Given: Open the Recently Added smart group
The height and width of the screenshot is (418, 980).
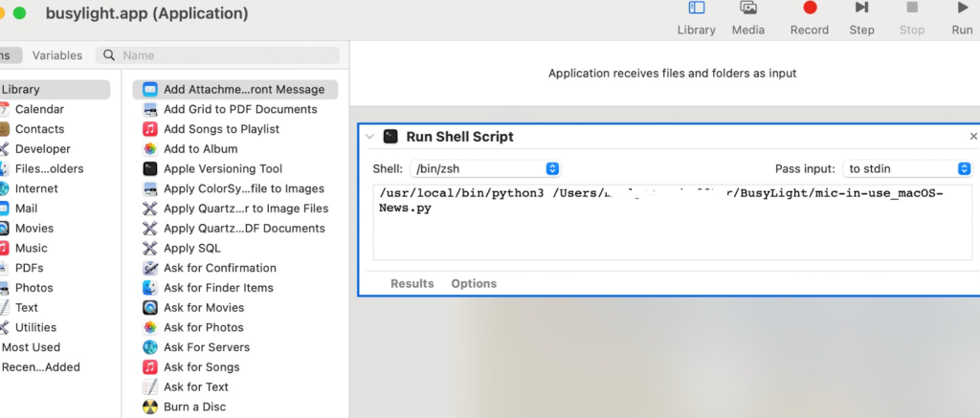Looking at the screenshot, I should point(40,367).
